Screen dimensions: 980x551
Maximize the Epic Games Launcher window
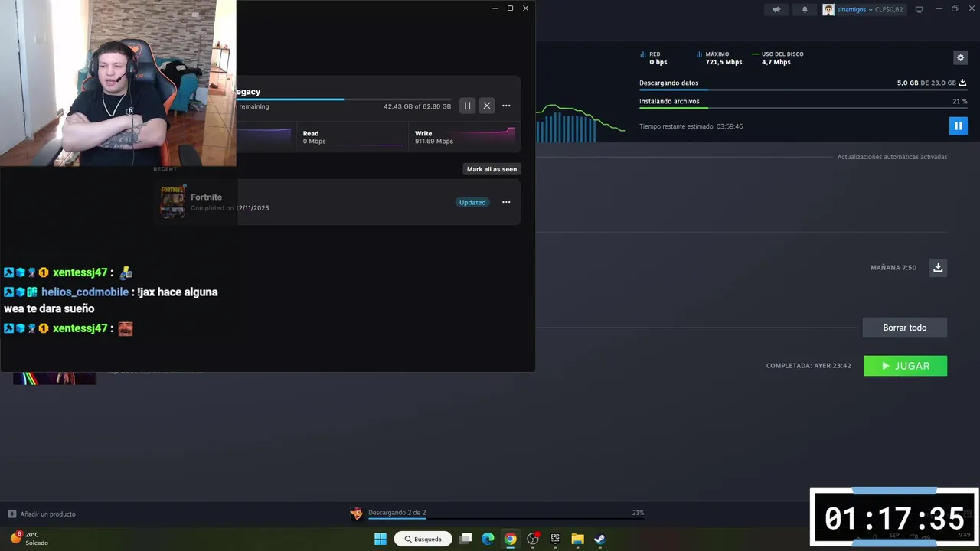click(510, 8)
